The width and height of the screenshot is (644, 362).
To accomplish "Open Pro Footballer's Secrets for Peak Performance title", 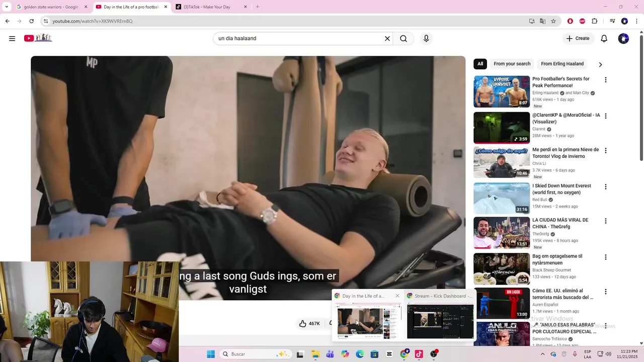I will point(560,82).
